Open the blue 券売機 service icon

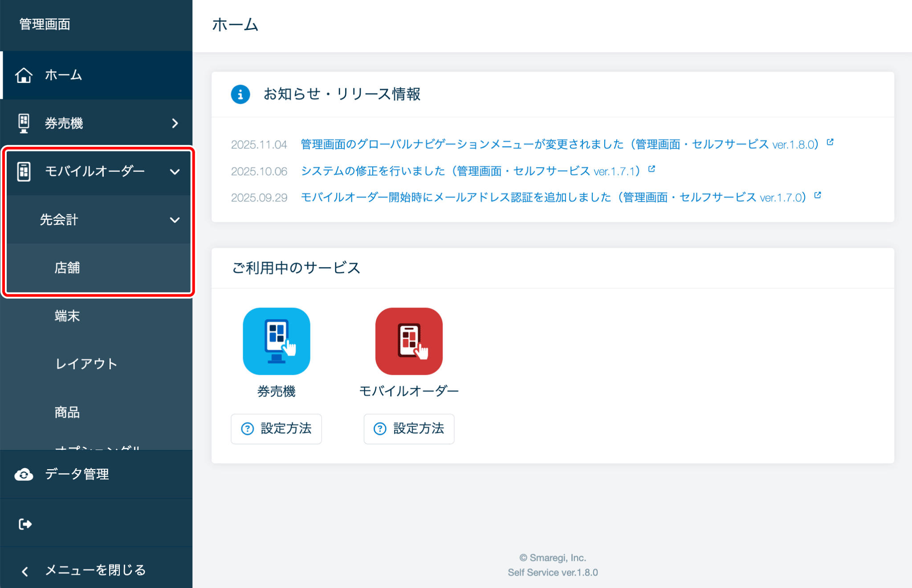(276, 341)
